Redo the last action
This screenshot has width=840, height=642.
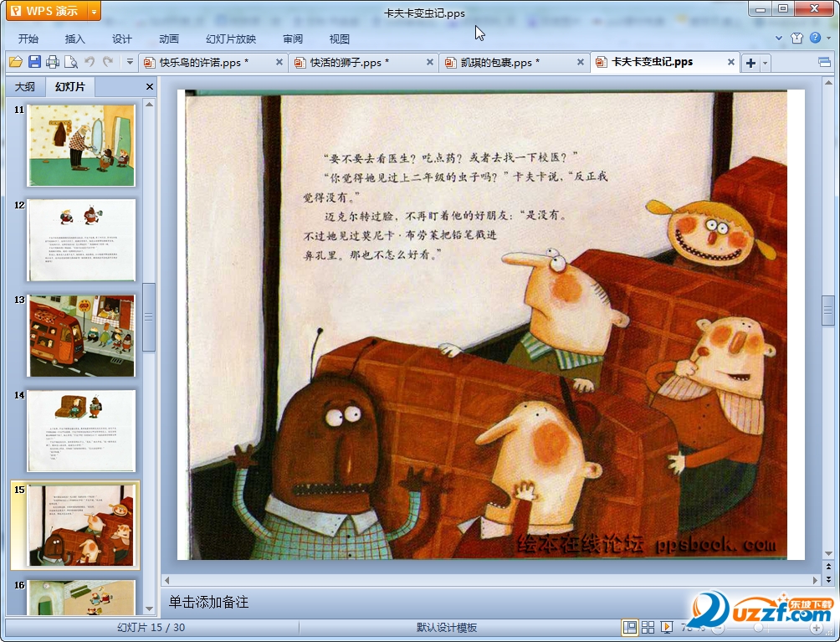108,62
